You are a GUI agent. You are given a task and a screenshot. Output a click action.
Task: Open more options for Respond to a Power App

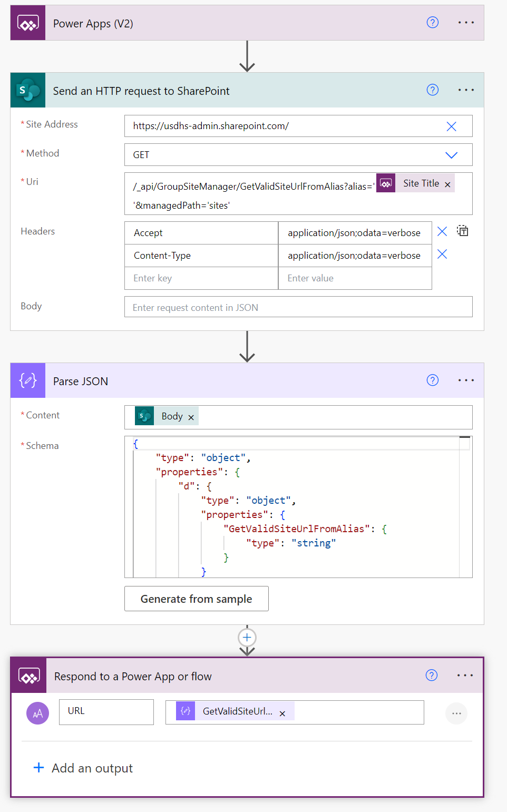coord(465,676)
